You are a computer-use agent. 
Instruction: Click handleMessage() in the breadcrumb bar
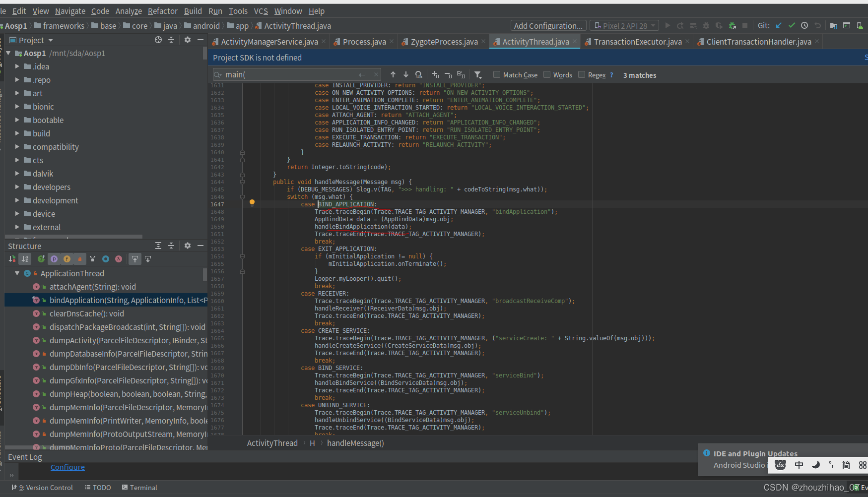355,443
